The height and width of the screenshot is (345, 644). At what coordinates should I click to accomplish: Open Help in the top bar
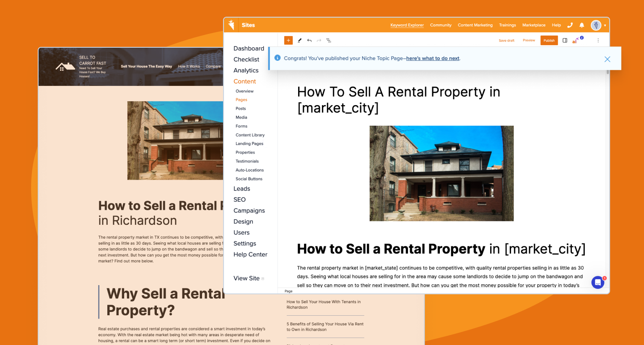[x=556, y=25]
